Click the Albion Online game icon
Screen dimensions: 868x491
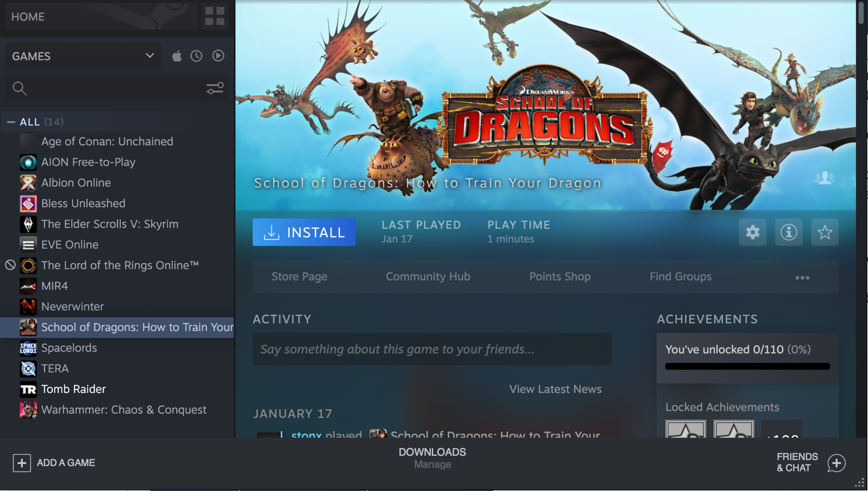pos(28,183)
